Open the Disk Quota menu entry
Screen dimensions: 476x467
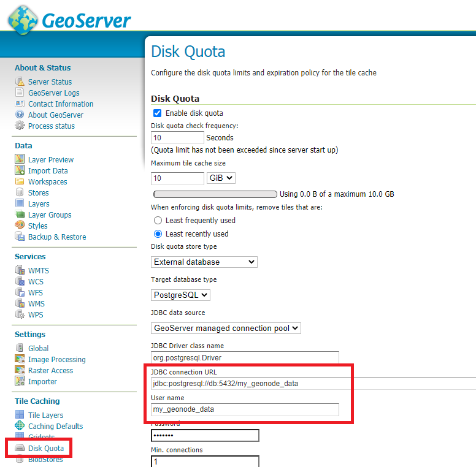(x=45, y=449)
